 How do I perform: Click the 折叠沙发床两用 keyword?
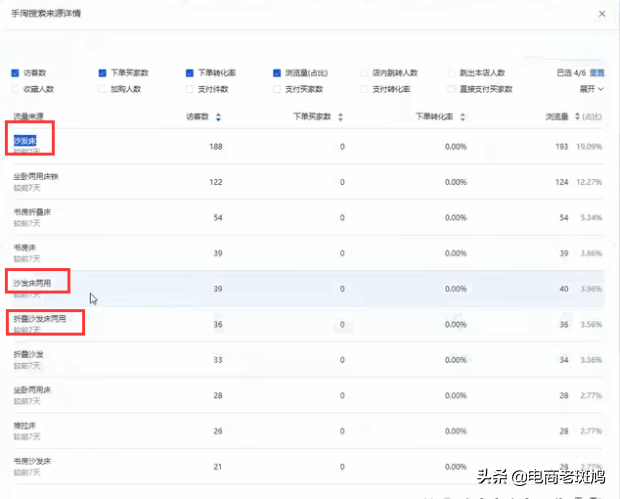click(x=40, y=318)
